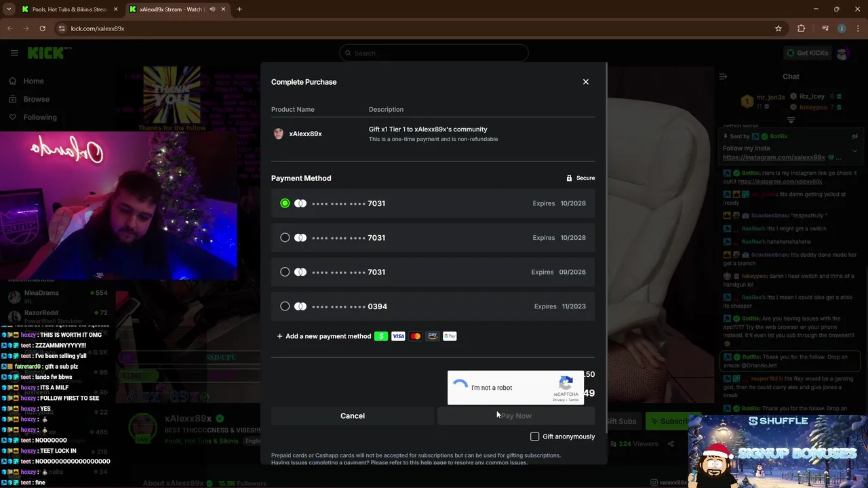Open the NinaDrama recommended channel
Viewport: 868px width, 488px height.
click(58, 296)
